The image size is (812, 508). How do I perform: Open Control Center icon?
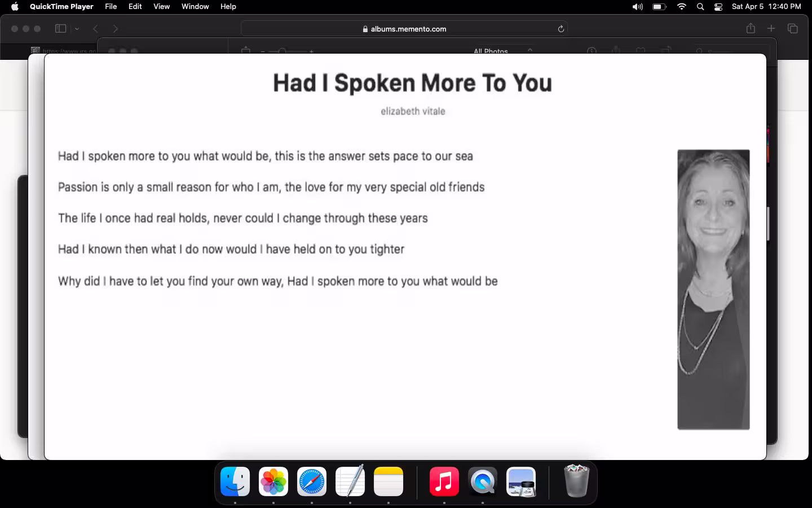(x=718, y=7)
